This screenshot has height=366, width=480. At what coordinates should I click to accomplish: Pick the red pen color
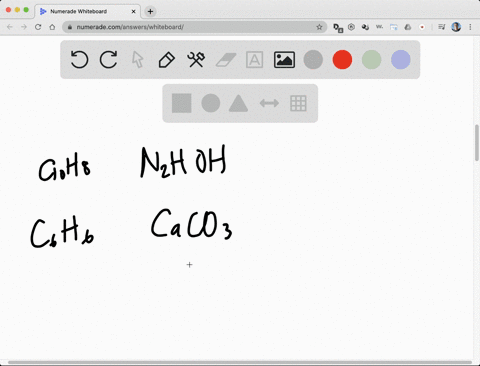342,60
